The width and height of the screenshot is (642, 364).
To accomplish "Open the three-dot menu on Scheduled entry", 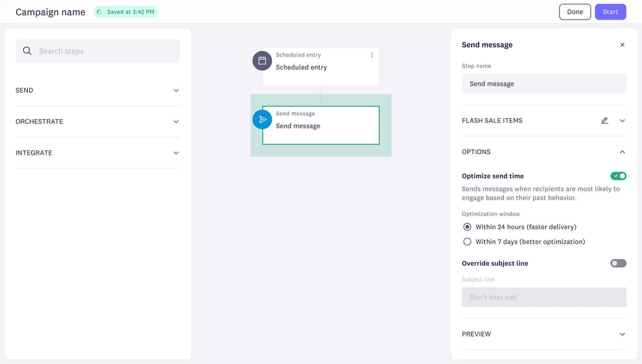I will point(372,54).
